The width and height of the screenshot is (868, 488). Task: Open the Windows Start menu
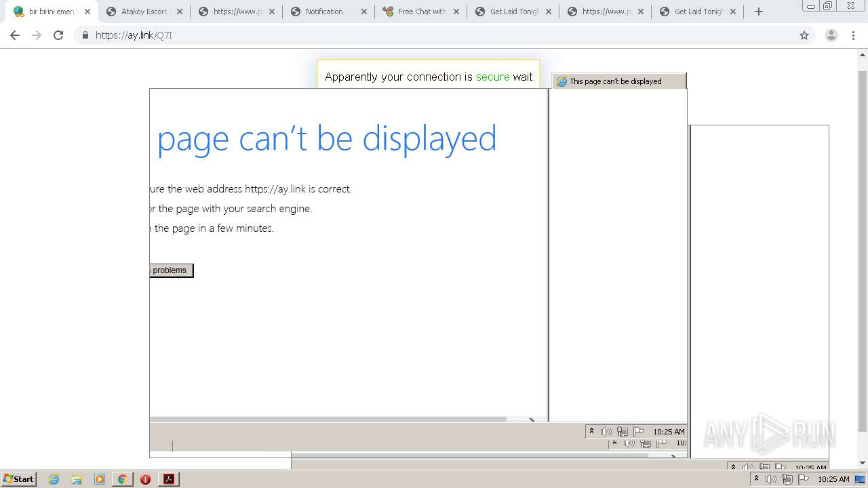[18, 479]
